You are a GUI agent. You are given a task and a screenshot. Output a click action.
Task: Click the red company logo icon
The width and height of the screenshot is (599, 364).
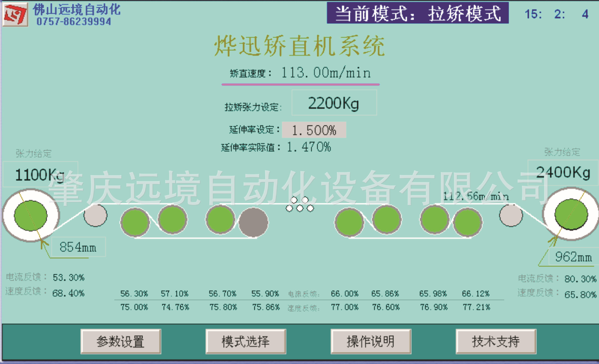coord(15,14)
